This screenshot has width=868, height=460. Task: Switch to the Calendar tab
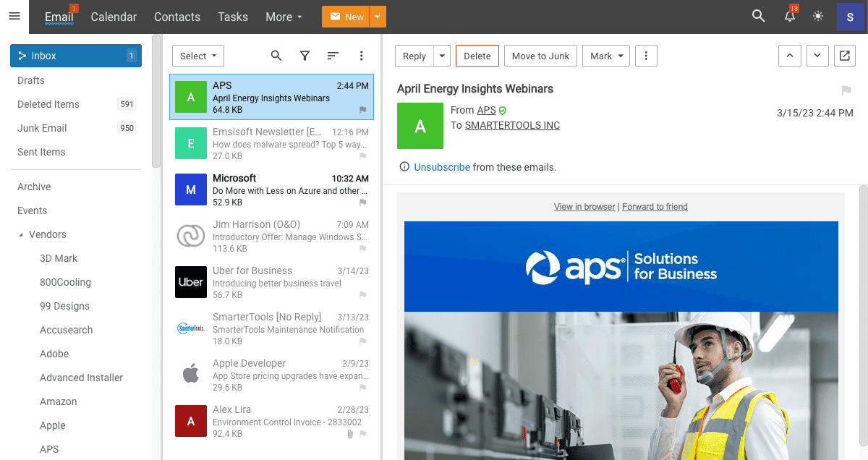(x=114, y=17)
